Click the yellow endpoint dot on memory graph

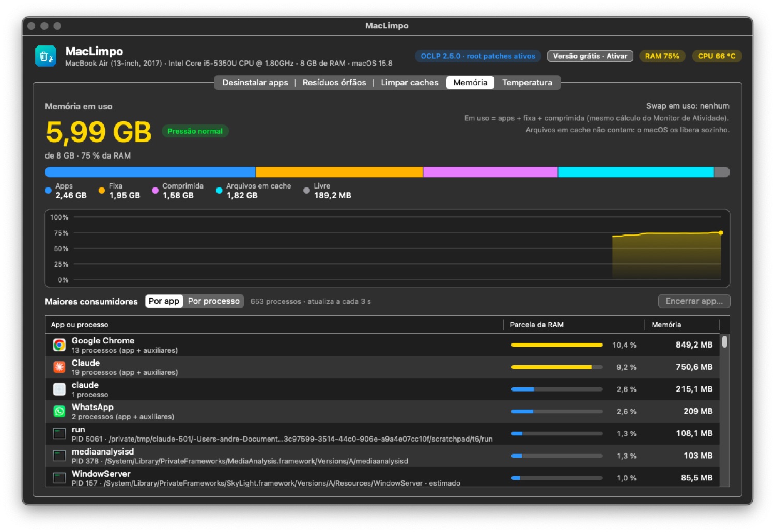tap(721, 233)
